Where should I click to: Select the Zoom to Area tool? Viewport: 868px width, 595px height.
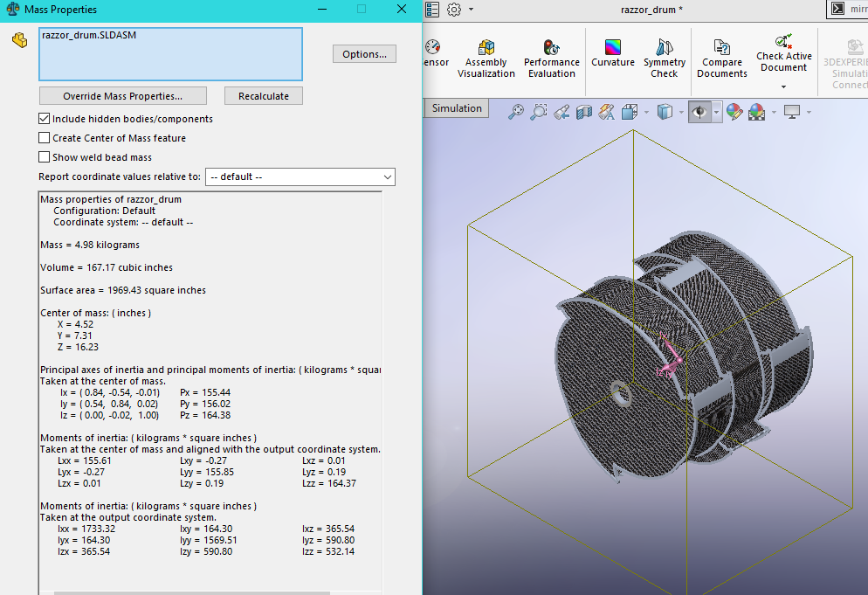(539, 112)
